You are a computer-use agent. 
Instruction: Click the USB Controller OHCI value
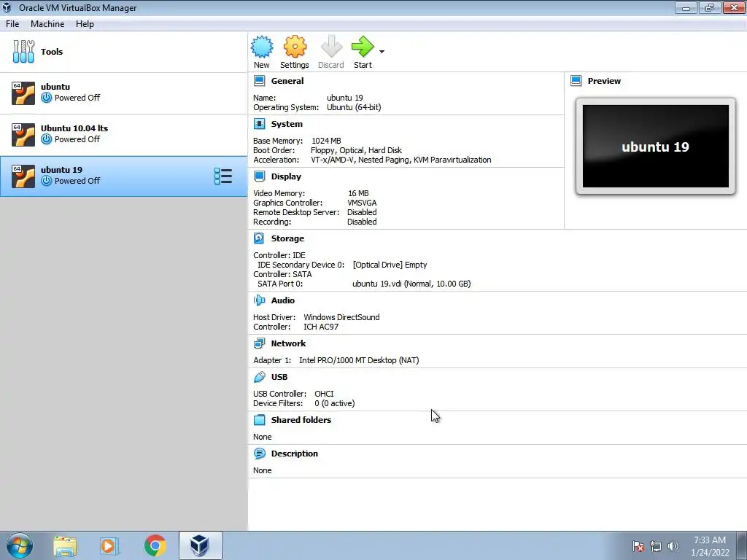click(x=324, y=394)
